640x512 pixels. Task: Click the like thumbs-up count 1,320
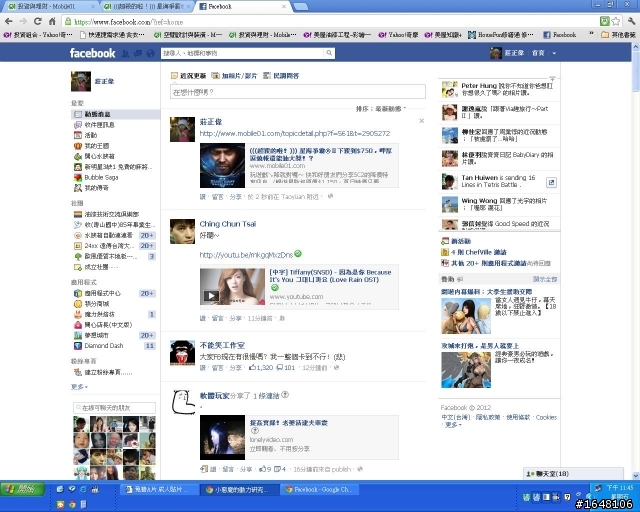pos(261,368)
